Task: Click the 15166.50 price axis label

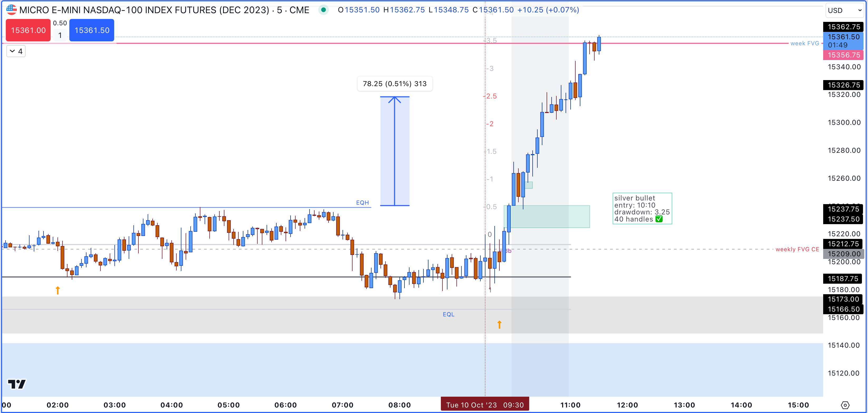Action: point(843,309)
